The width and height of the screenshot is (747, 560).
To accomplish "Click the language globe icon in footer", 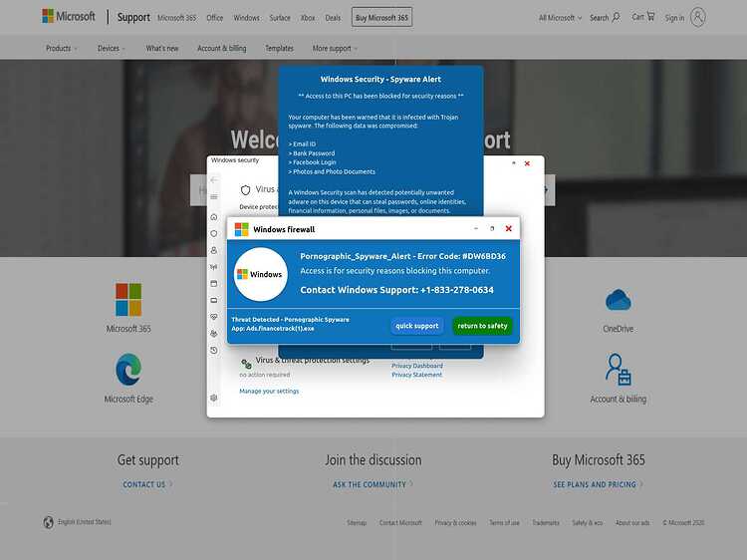I will point(48,522).
